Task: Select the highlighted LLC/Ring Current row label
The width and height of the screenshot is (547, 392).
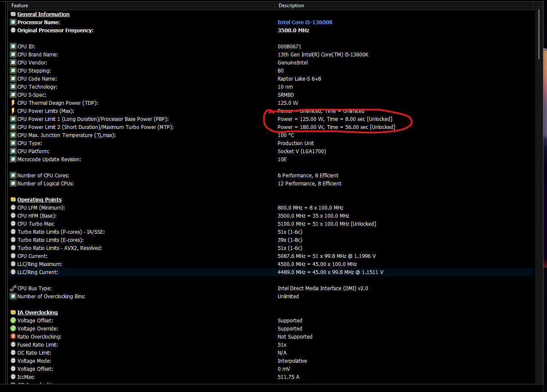Action: coord(38,272)
